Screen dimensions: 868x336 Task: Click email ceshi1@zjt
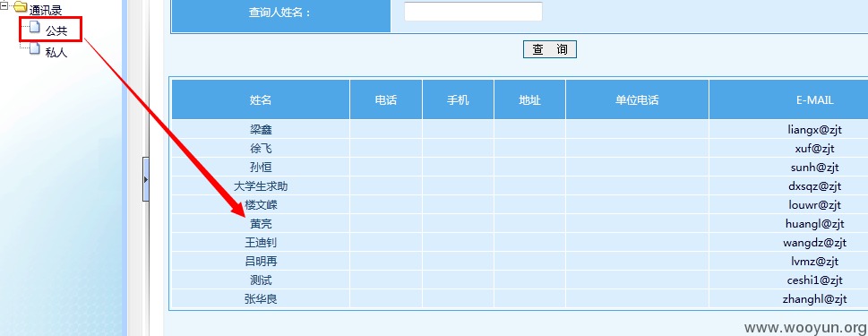815,280
